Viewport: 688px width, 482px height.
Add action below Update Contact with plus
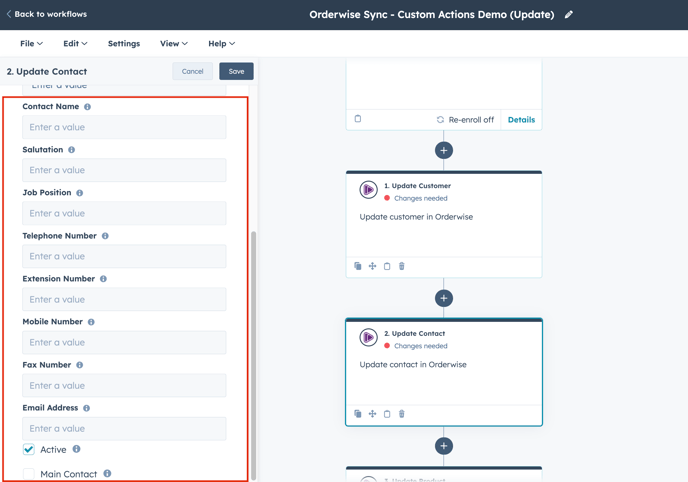point(444,446)
